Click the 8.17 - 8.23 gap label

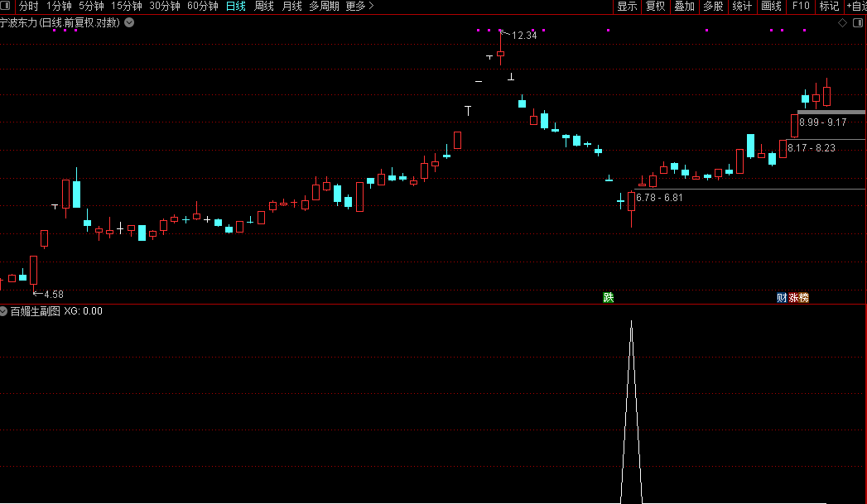pos(812,147)
